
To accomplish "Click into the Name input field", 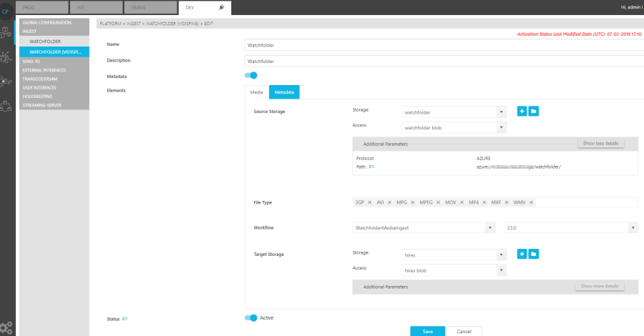I will pyautogui.click(x=444, y=45).
